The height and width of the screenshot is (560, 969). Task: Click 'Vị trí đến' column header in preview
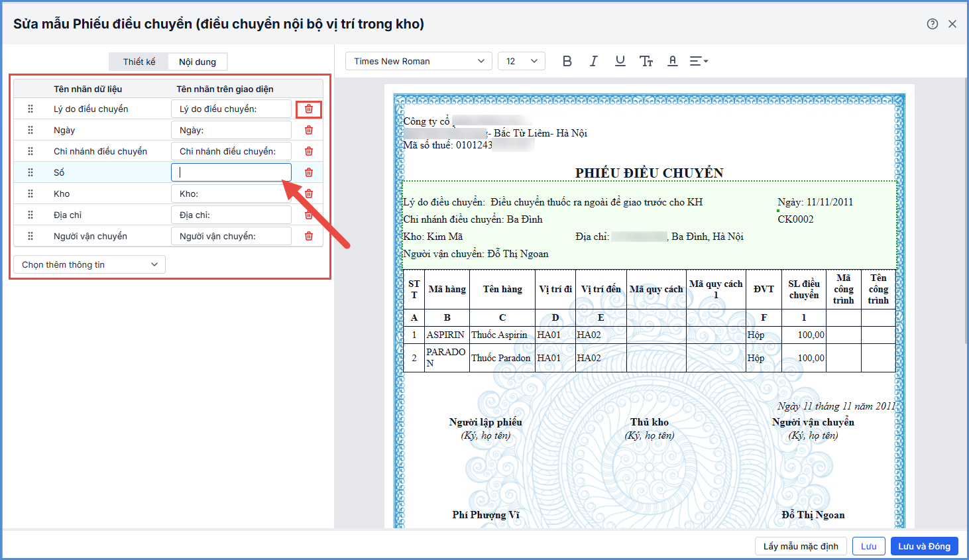click(x=601, y=289)
